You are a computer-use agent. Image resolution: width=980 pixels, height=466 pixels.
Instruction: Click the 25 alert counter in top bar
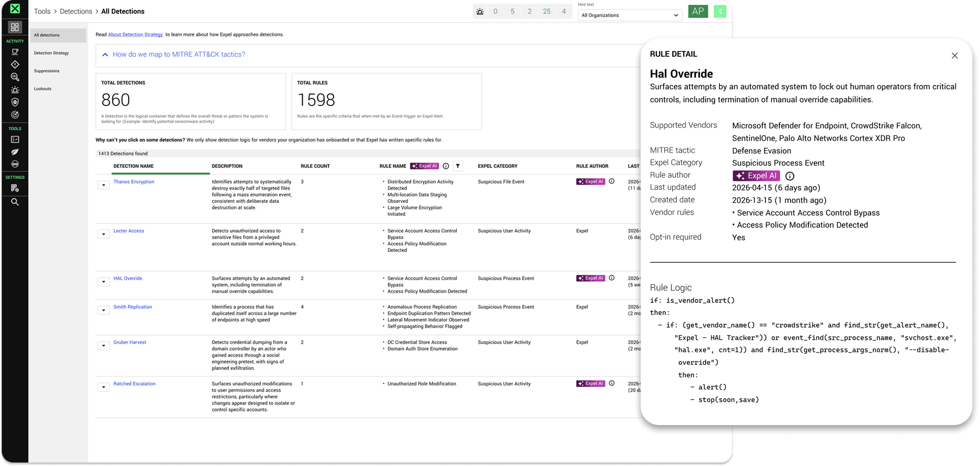pos(547,12)
